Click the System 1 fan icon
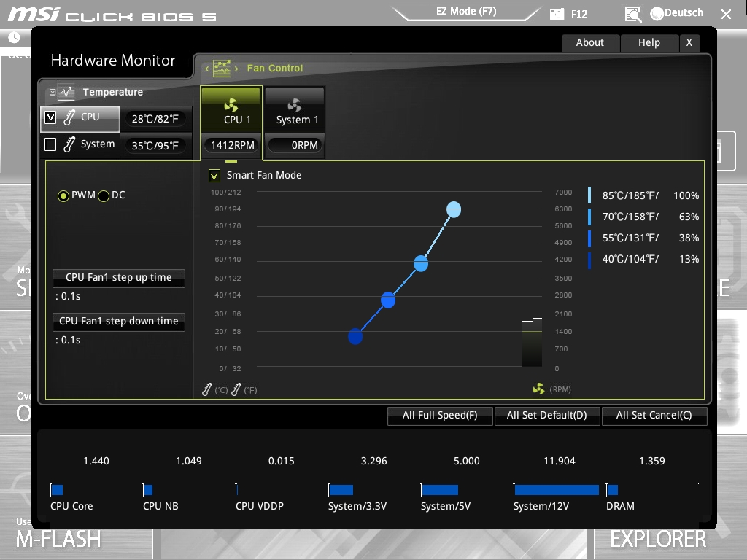 (295, 105)
